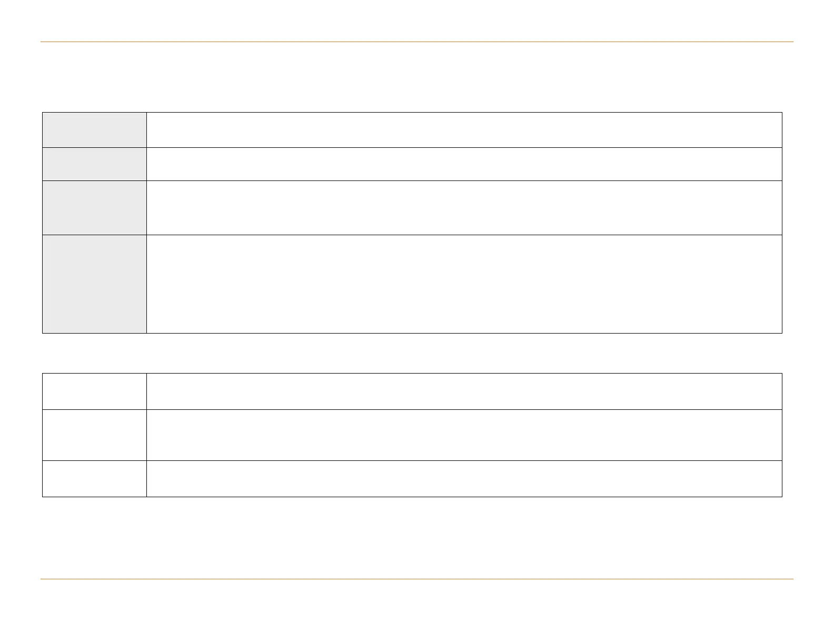
Task: Click the gold footer rule line
Action: [417, 579]
